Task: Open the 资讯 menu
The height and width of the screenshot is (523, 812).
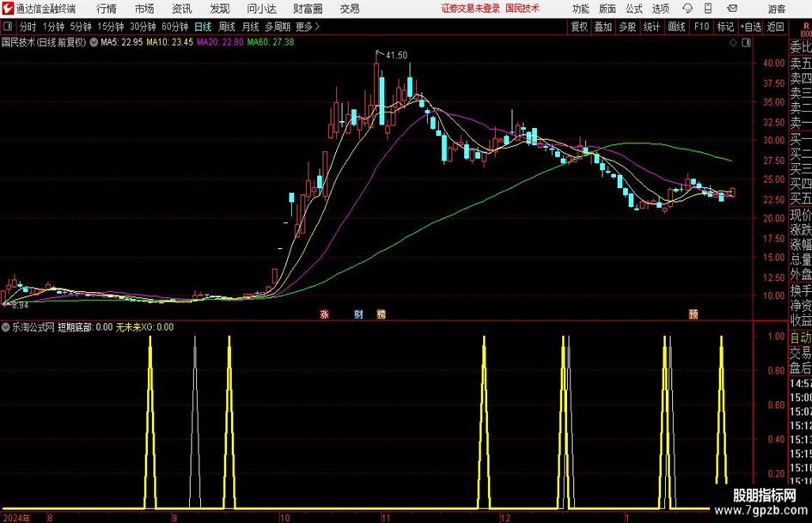Action: (182, 9)
